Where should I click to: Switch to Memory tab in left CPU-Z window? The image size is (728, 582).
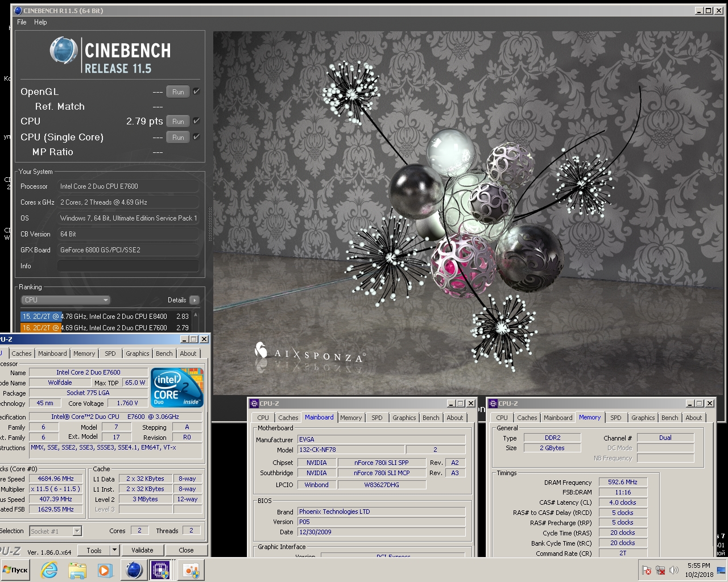point(84,354)
